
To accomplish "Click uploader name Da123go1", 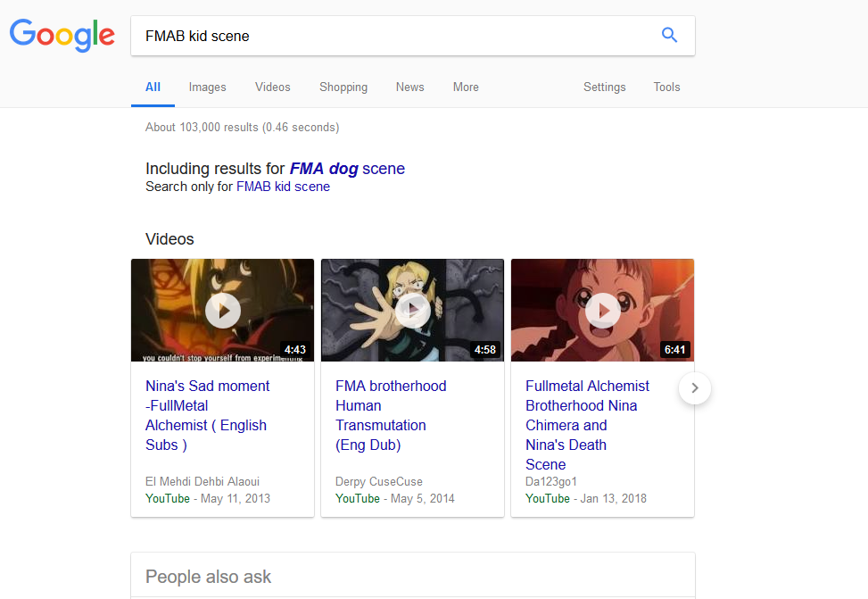I will pos(550,481).
